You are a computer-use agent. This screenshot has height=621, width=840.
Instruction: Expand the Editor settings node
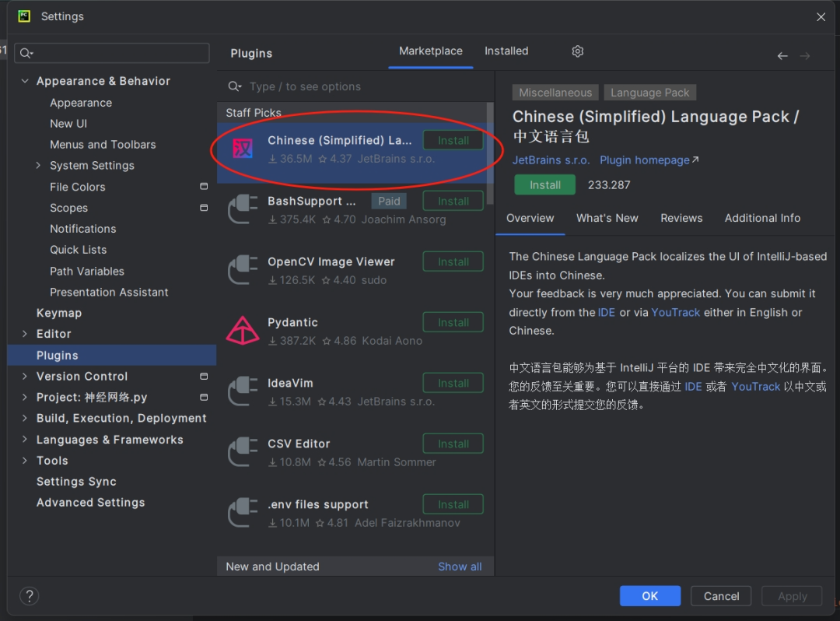tap(25, 333)
